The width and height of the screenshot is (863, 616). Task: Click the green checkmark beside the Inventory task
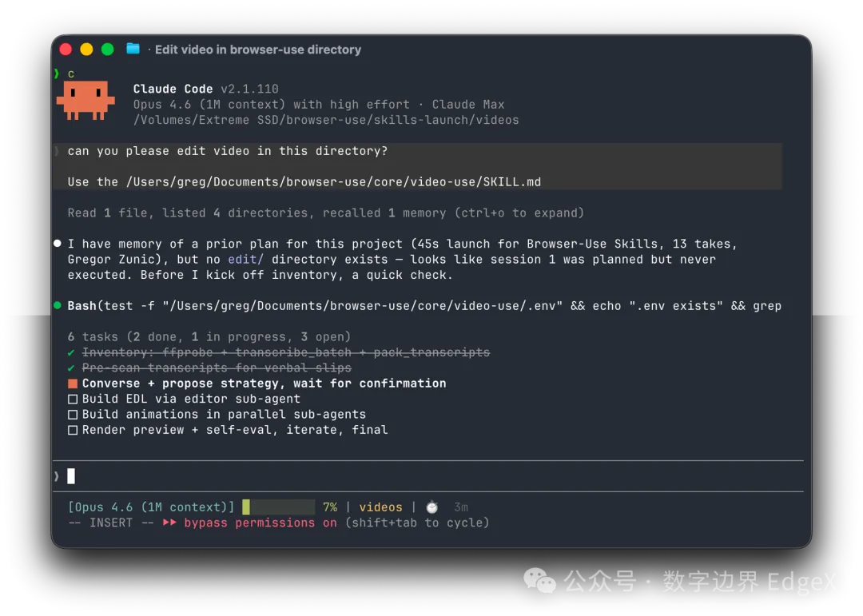click(72, 352)
